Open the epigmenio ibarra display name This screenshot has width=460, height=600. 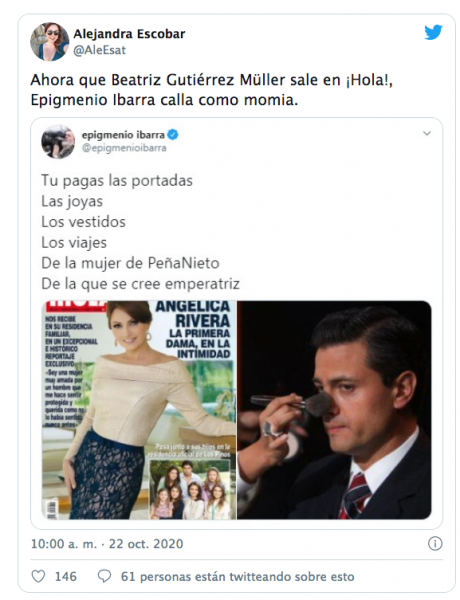(x=123, y=135)
